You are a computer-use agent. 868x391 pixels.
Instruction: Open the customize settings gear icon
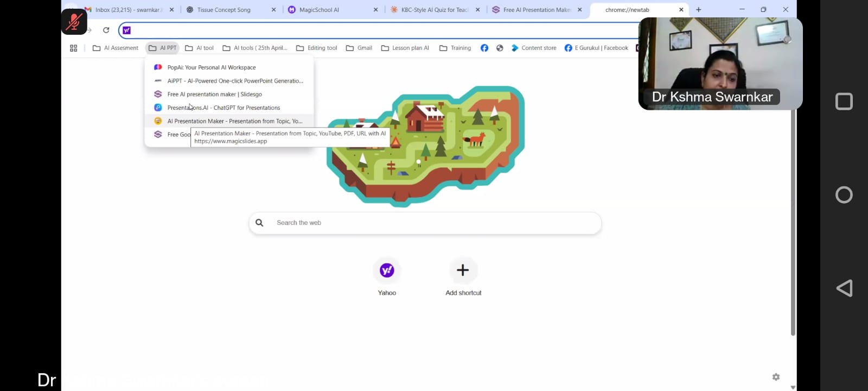(776, 377)
